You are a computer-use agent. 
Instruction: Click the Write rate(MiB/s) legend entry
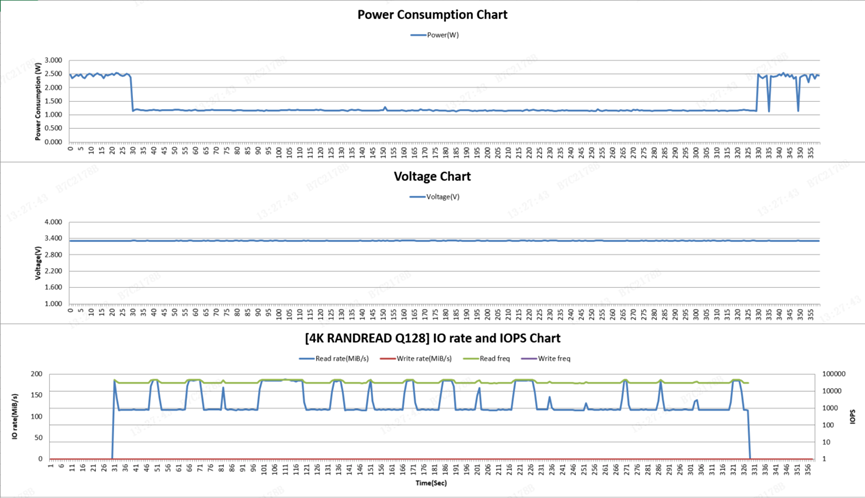pos(416,358)
